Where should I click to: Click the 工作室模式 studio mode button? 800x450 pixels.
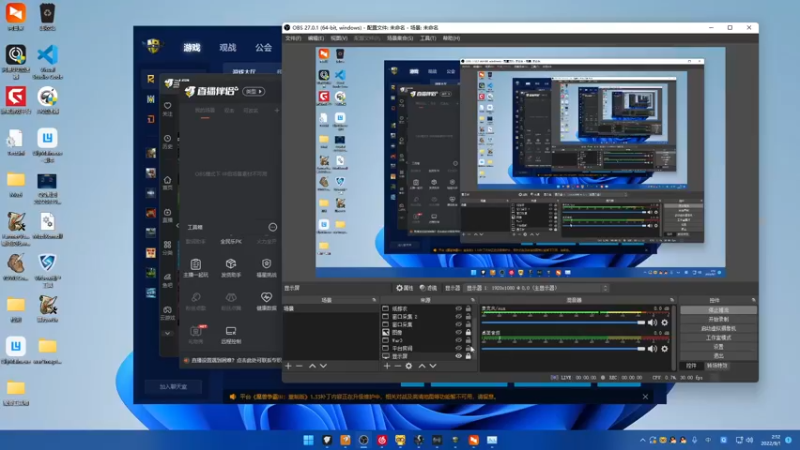pyautogui.click(x=718, y=338)
